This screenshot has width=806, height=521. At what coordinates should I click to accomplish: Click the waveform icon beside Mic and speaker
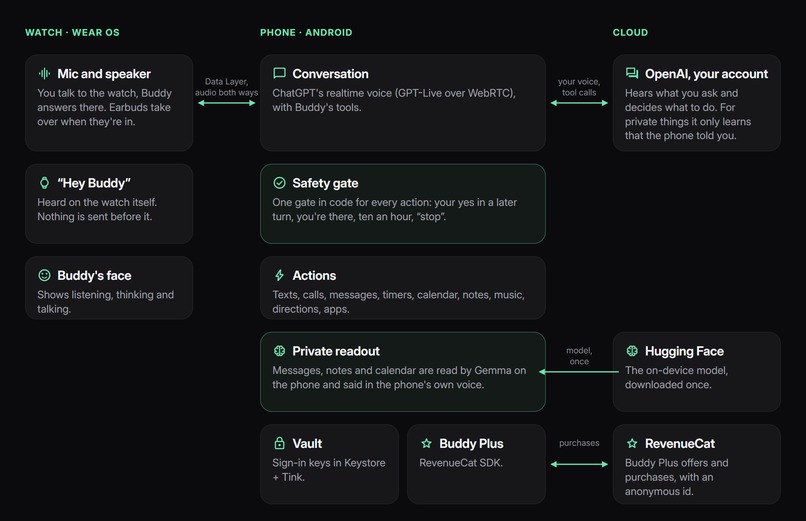(44, 73)
